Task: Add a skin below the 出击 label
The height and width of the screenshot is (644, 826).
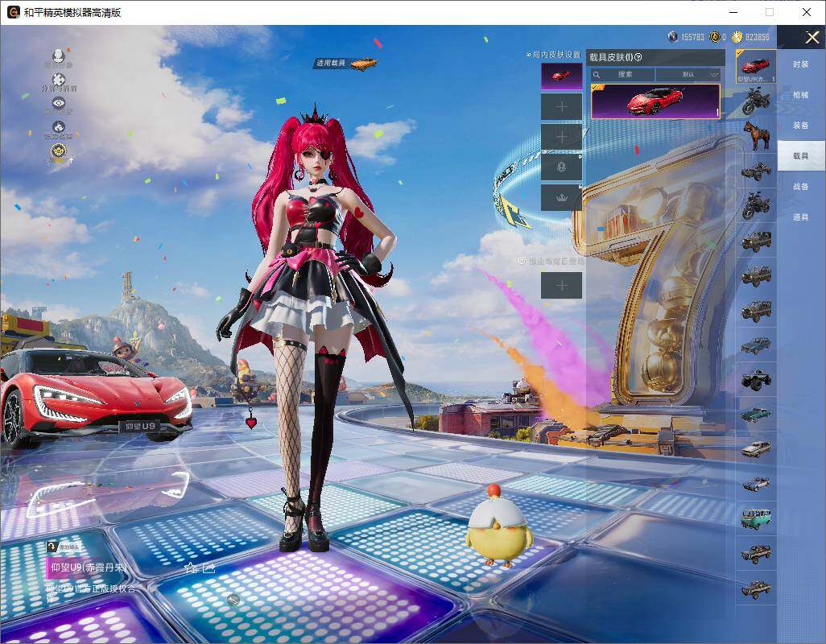Action: coord(562,286)
